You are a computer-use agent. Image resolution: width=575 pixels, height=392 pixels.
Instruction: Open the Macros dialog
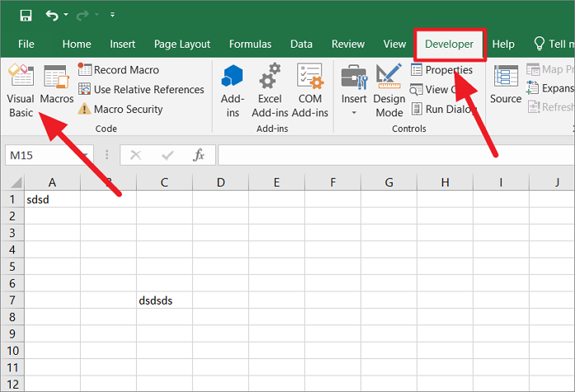pyautogui.click(x=56, y=84)
